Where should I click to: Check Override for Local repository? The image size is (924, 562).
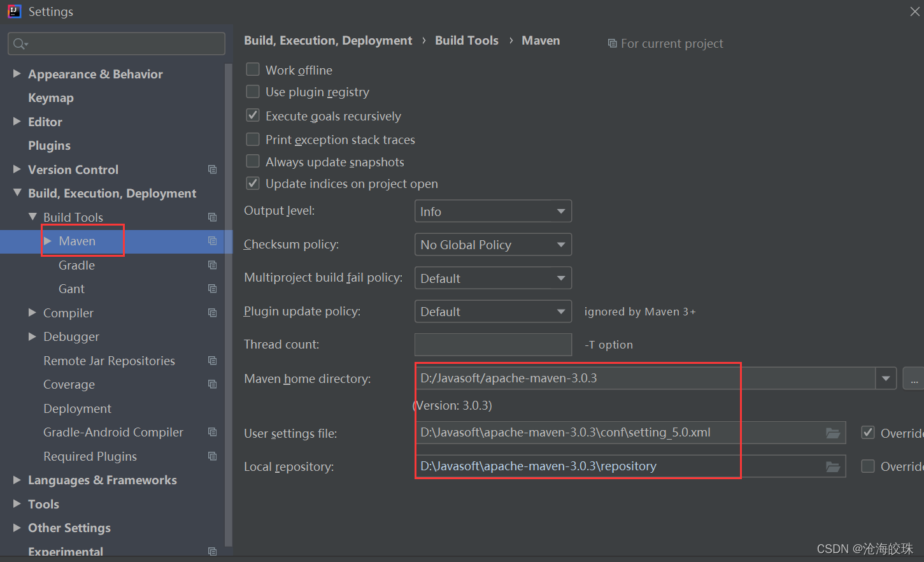(868, 466)
